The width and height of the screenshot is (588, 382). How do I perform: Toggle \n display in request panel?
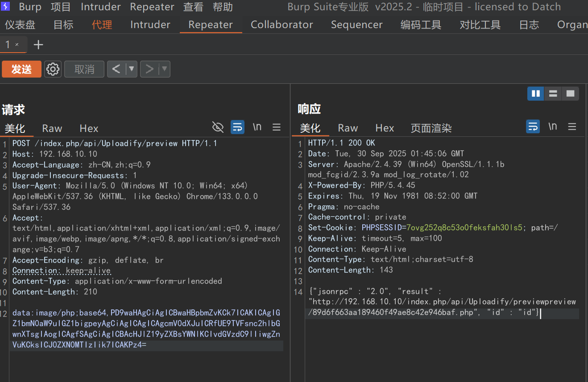(257, 127)
